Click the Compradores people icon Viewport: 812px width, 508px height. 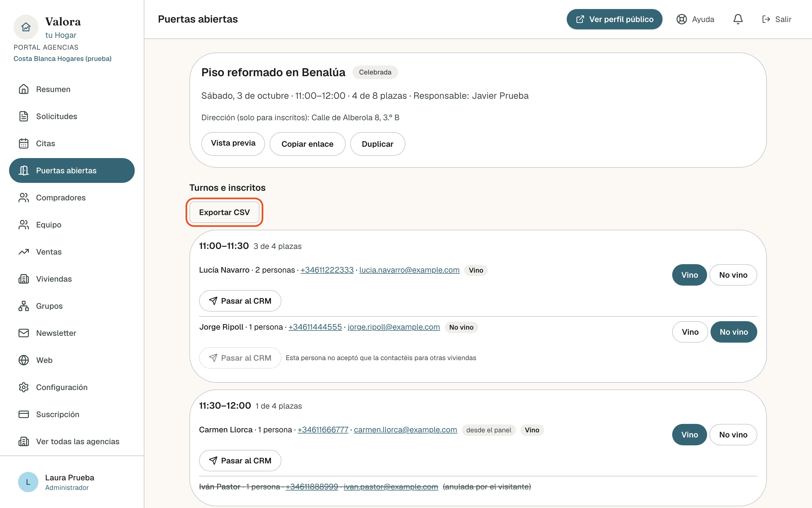[23, 198]
